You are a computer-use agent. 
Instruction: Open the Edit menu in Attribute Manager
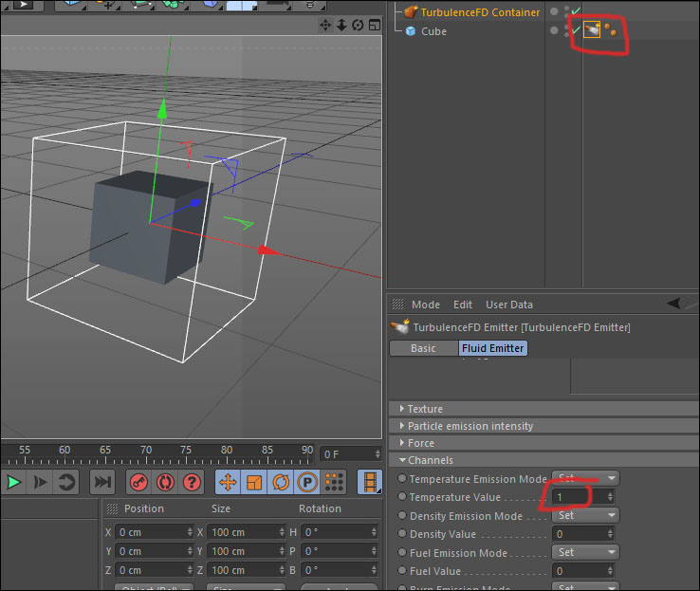[463, 305]
